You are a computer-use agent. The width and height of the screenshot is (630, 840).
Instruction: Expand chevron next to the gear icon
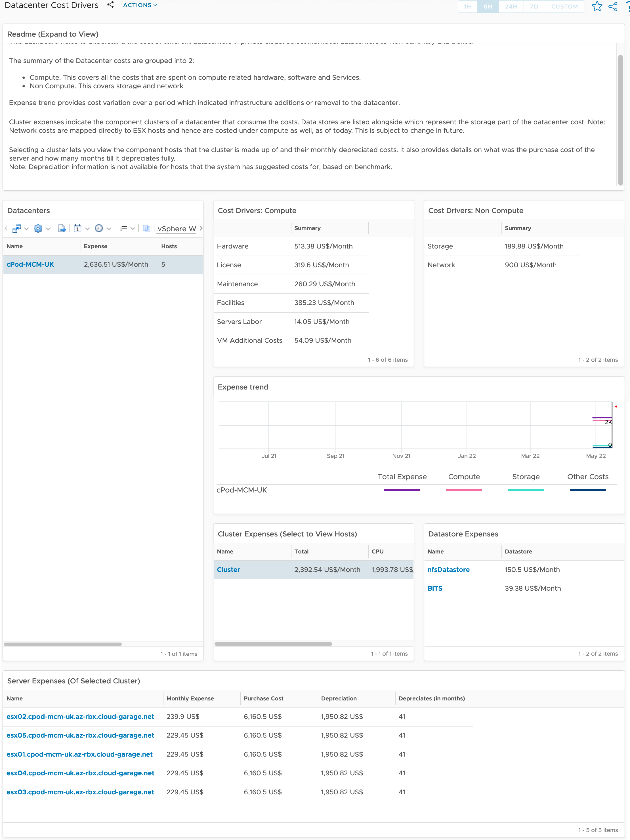[x=48, y=229]
